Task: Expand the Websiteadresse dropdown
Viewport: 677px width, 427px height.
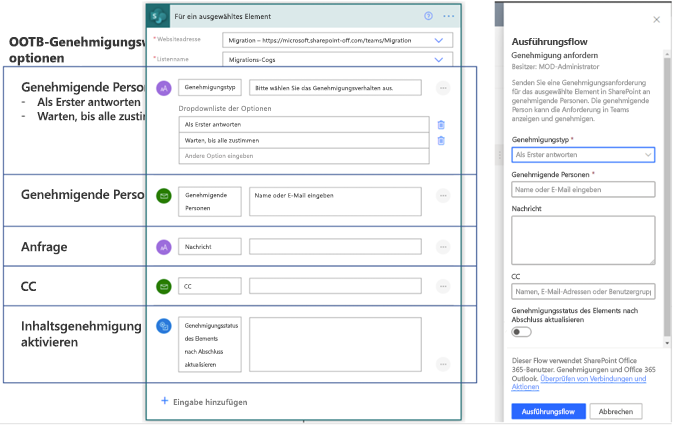Action: (x=439, y=40)
